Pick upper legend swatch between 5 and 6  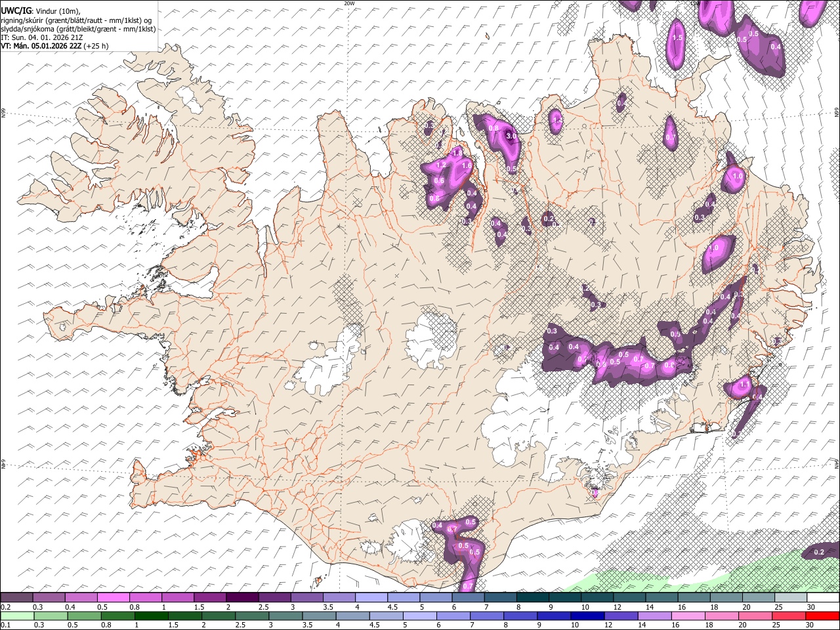click(x=436, y=598)
